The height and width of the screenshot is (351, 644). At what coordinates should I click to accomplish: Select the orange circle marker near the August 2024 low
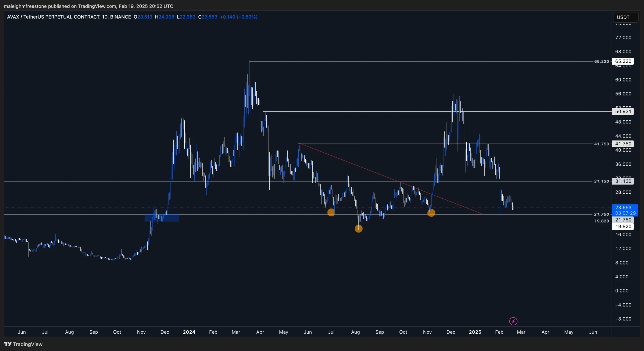pos(358,229)
